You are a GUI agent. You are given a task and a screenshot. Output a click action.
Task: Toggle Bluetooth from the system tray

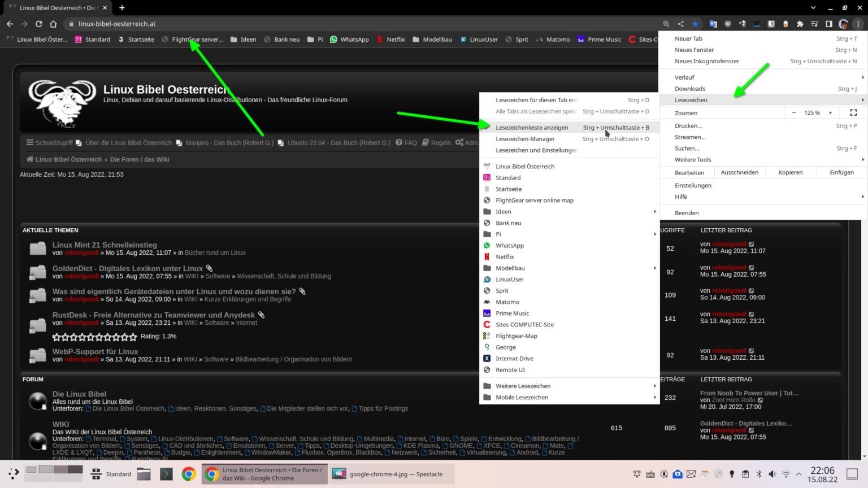(x=759, y=474)
